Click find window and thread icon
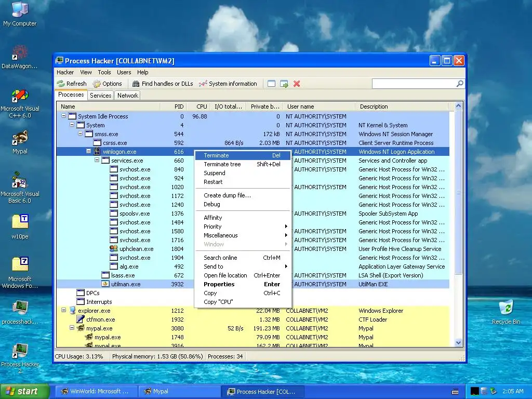Screen dimensions: 532x399 tap(284, 84)
